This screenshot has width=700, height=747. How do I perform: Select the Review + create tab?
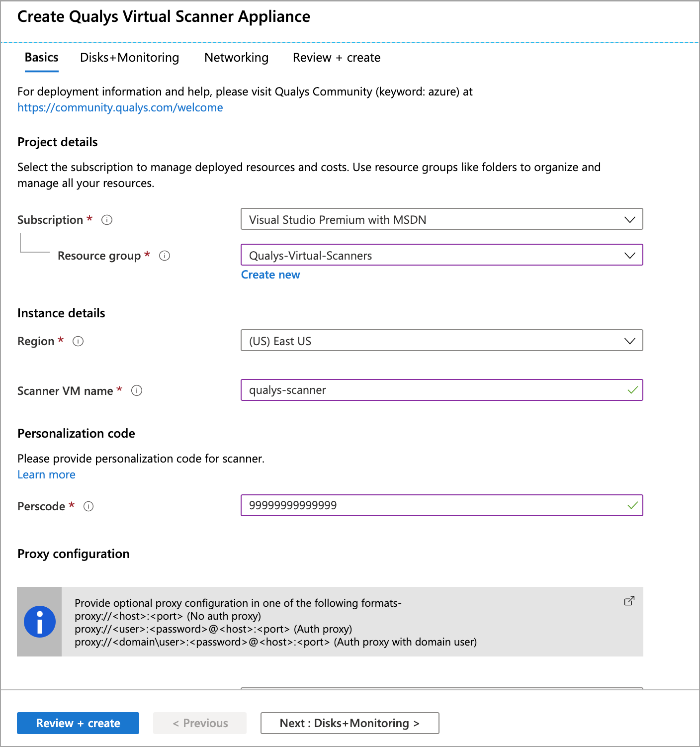tap(336, 57)
